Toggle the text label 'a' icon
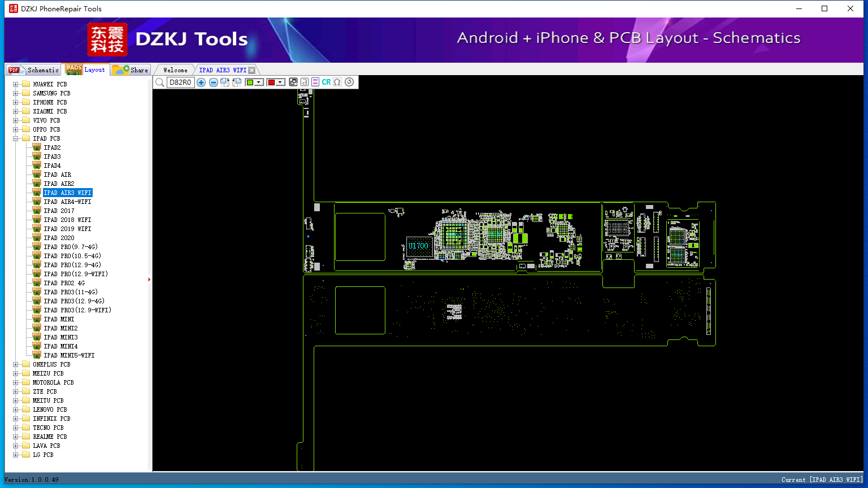This screenshot has height=488, width=868. click(304, 82)
